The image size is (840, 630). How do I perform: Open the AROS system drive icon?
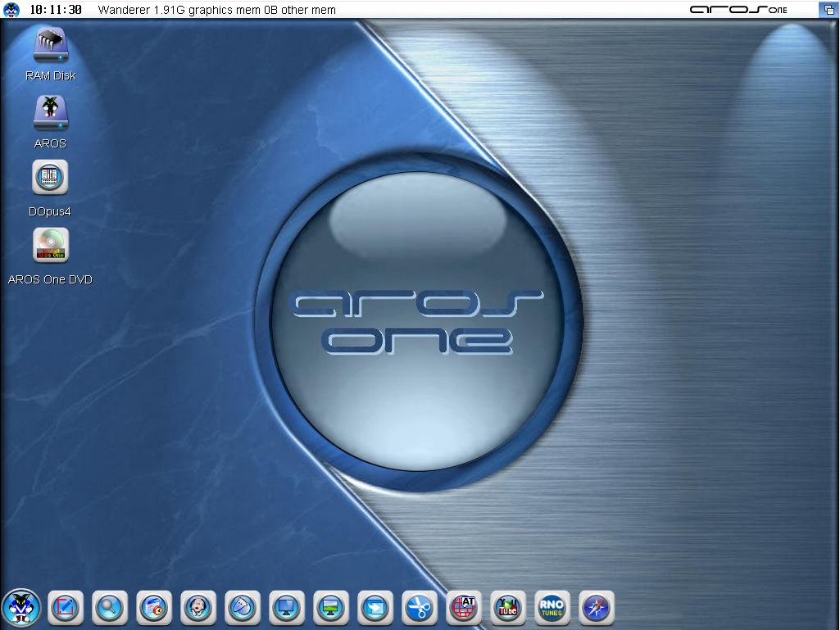(50, 113)
